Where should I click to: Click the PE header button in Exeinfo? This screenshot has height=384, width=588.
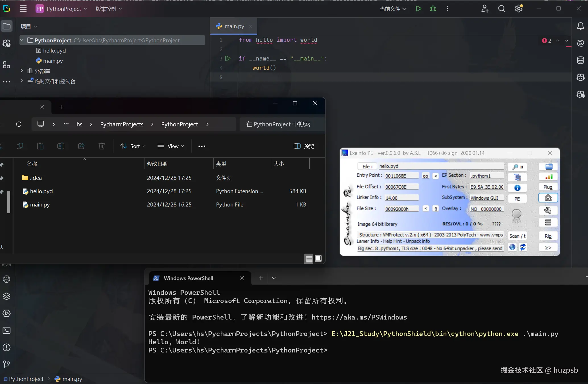pyautogui.click(x=517, y=199)
